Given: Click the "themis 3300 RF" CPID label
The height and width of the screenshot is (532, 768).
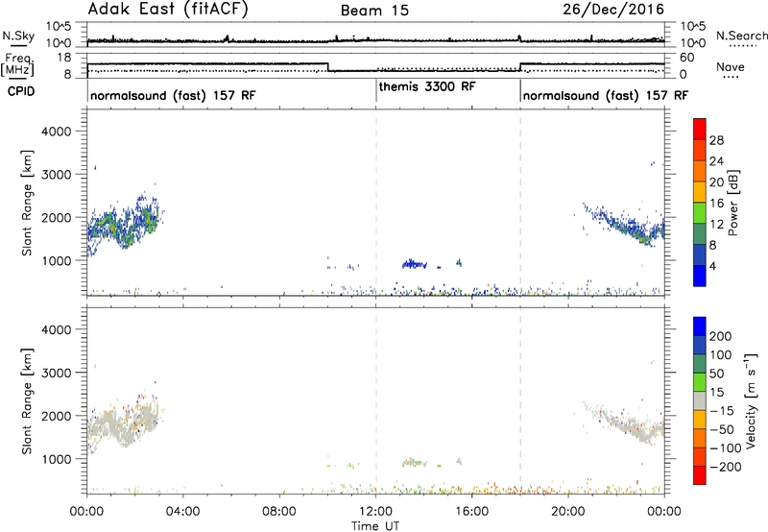Looking at the screenshot, I should (x=427, y=86).
